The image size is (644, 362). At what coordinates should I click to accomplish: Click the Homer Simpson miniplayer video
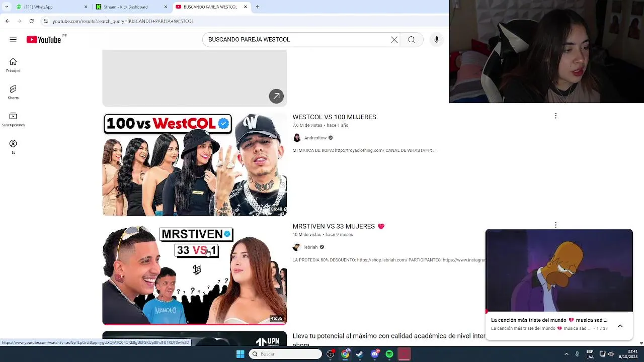pos(559,271)
